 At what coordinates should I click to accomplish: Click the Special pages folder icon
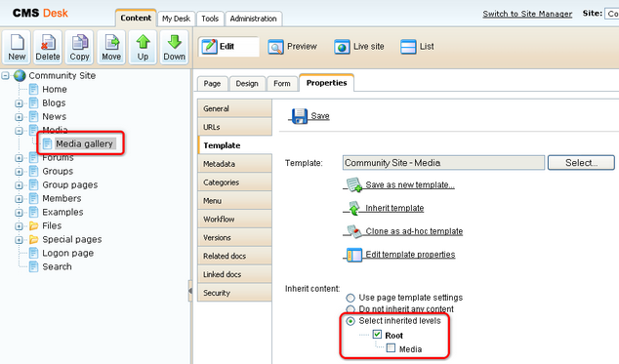[x=34, y=240]
